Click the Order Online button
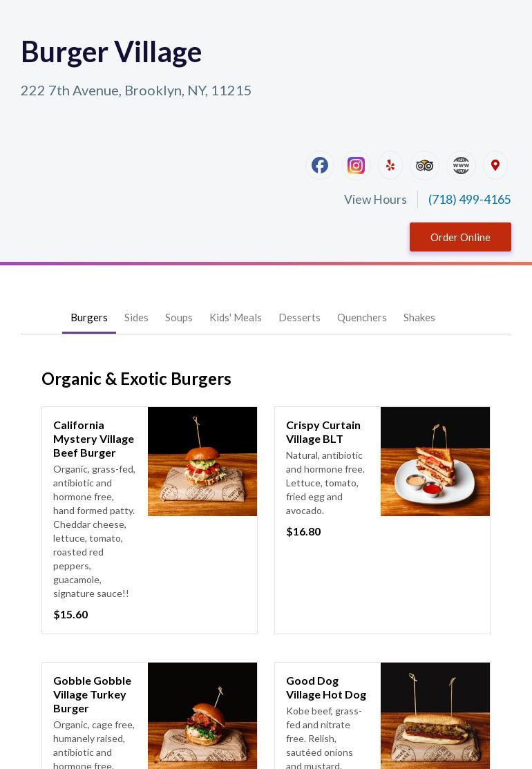532x769 pixels. coord(460,237)
